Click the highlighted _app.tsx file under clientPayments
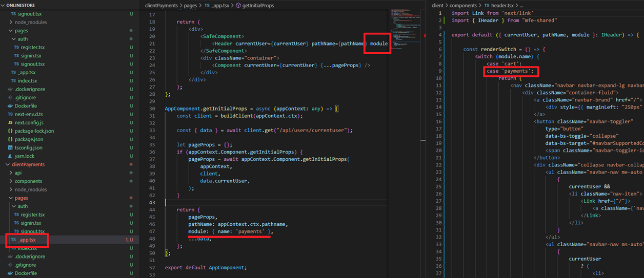The width and height of the screenshot is (644, 278). [27, 240]
